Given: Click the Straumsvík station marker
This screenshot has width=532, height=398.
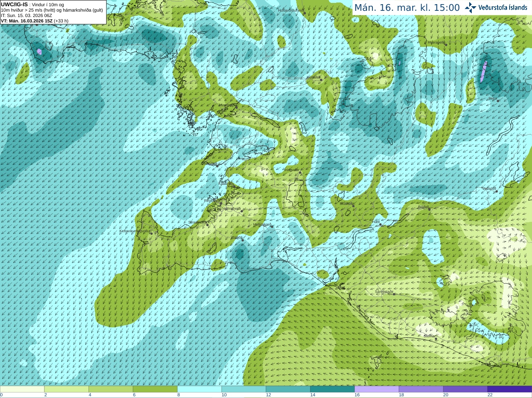Looking at the screenshot, I should (x=207, y=225).
